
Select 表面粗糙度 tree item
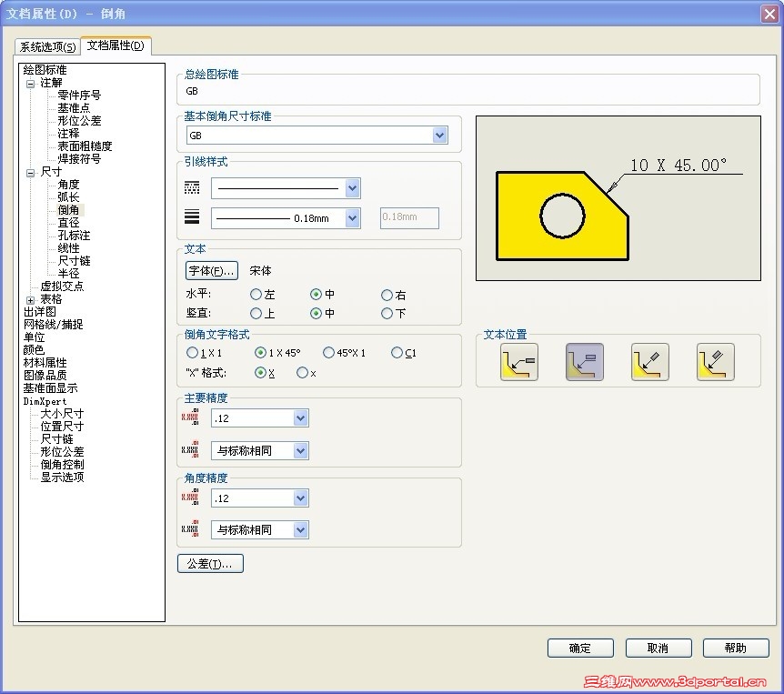(x=85, y=146)
